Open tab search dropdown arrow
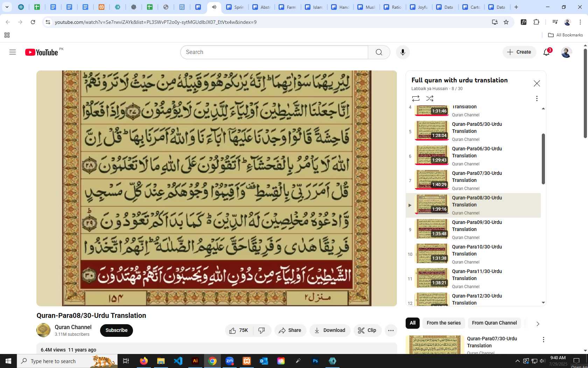 [x=7, y=7]
